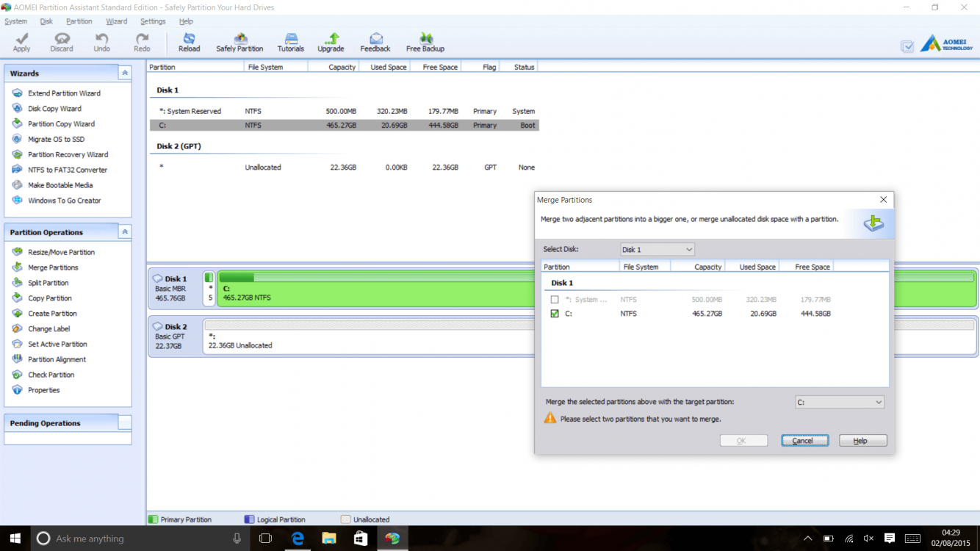Viewport: 980px width, 551px height.
Task: Open the Wizard menu
Action: [116, 21]
